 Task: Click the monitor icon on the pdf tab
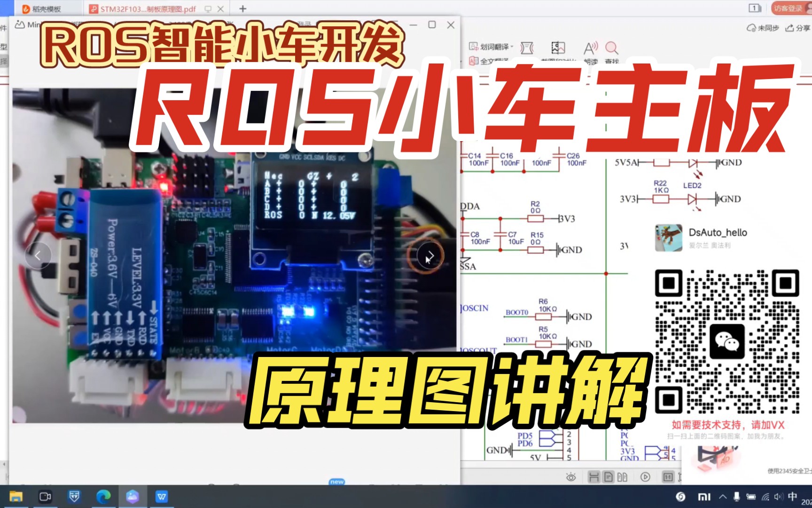(x=208, y=8)
